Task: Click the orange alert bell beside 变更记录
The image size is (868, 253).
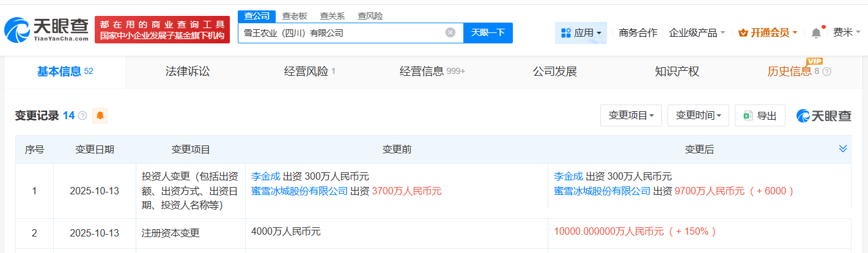Action: click(x=100, y=116)
